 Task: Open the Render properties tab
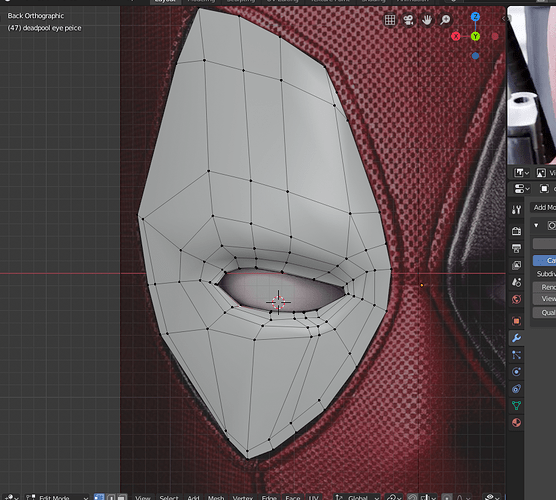516,231
